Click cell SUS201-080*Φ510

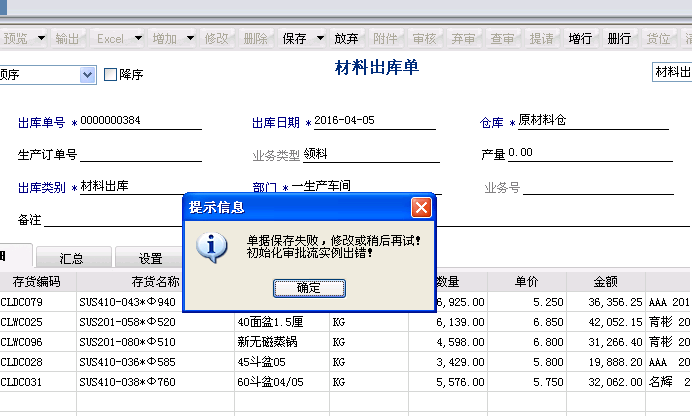(x=155, y=342)
